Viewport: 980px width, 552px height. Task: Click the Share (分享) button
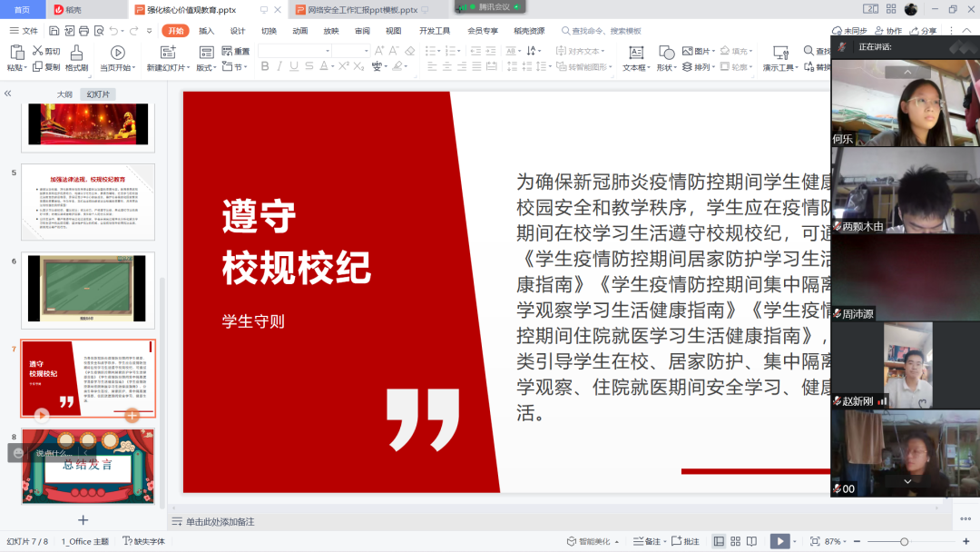click(924, 31)
